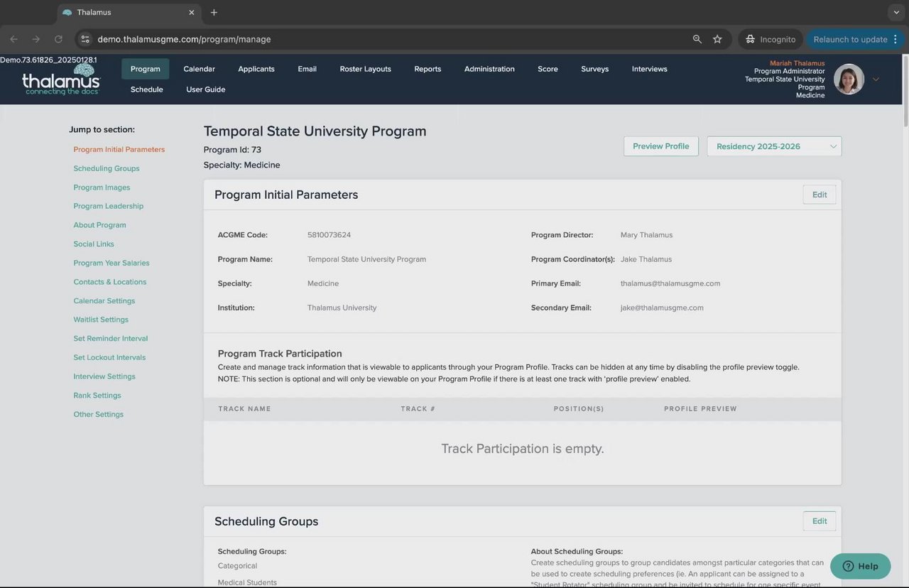
Task: Click Relaunch to update button
Action: [x=850, y=39]
